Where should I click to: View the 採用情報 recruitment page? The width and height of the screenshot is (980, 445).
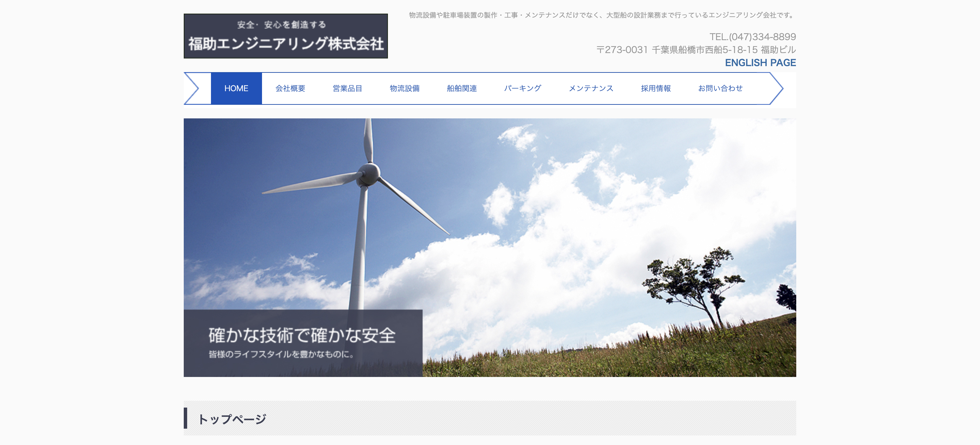(655, 88)
